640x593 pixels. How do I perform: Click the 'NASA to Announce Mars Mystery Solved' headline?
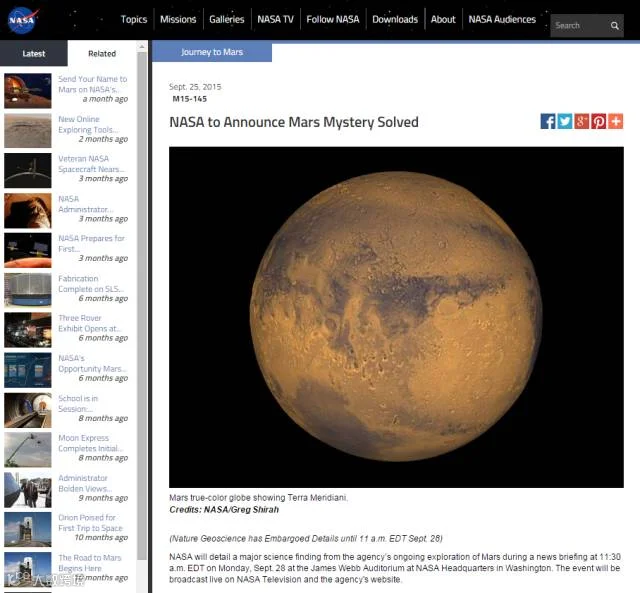[294, 122]
